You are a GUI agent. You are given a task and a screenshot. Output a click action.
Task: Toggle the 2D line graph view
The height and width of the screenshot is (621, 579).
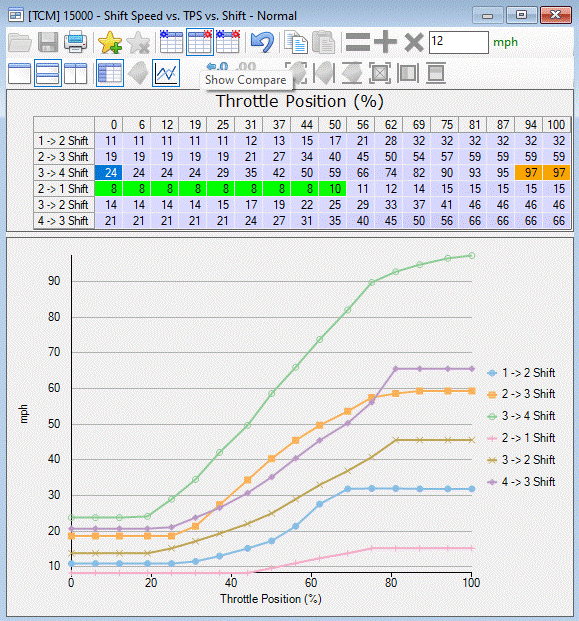(x=166, y=73)
